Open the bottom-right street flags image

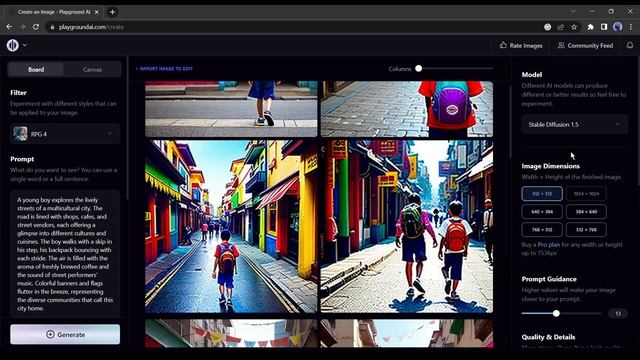[x=407, y=333]
